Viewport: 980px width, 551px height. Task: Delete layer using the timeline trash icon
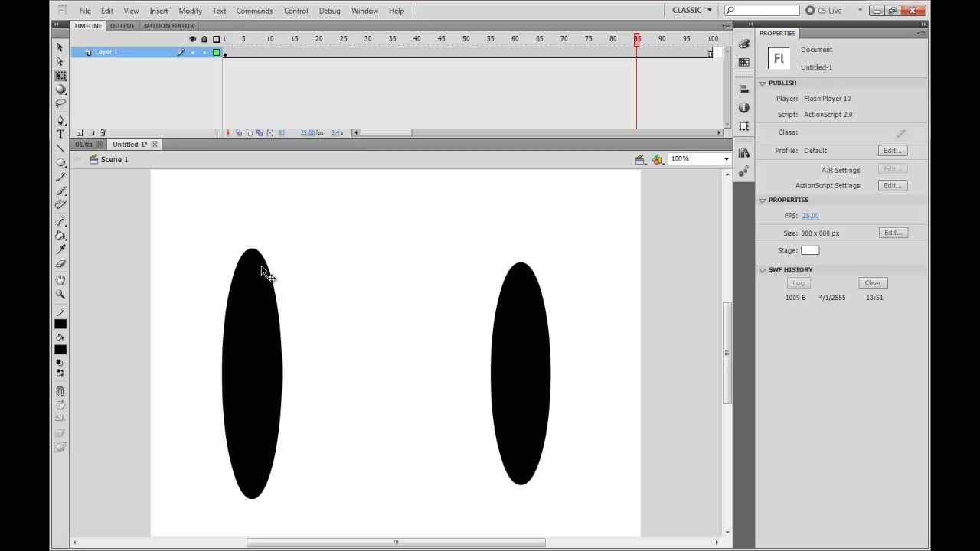click(x=103, y=132)
